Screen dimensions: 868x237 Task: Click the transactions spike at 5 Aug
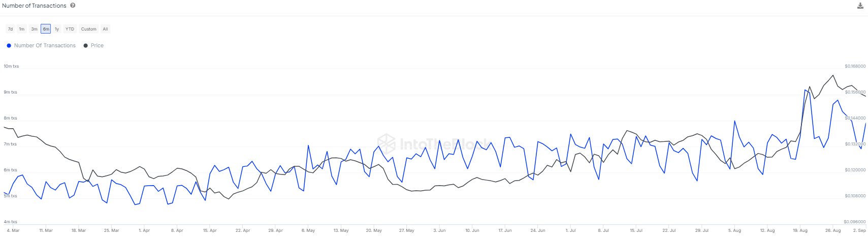734,121
